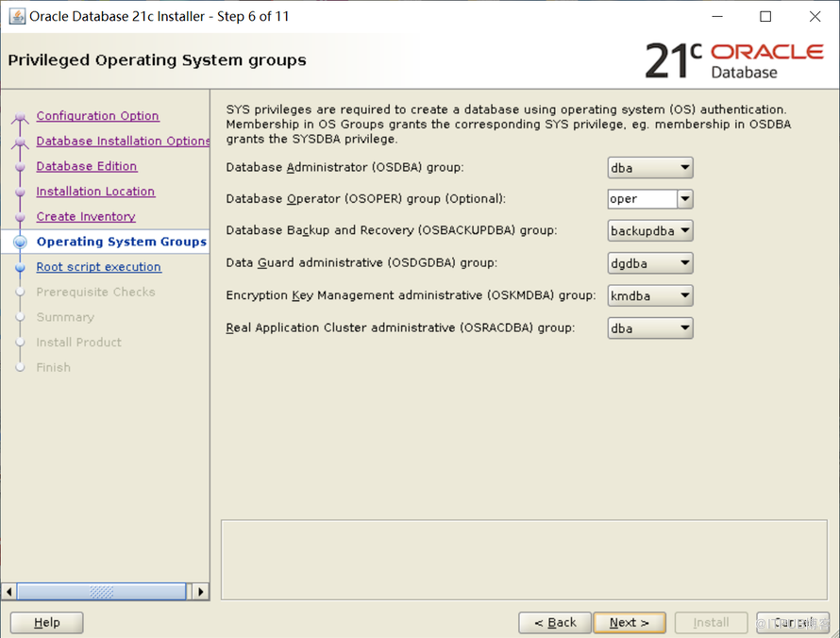Go to the Root script execution step

[98, 267]
